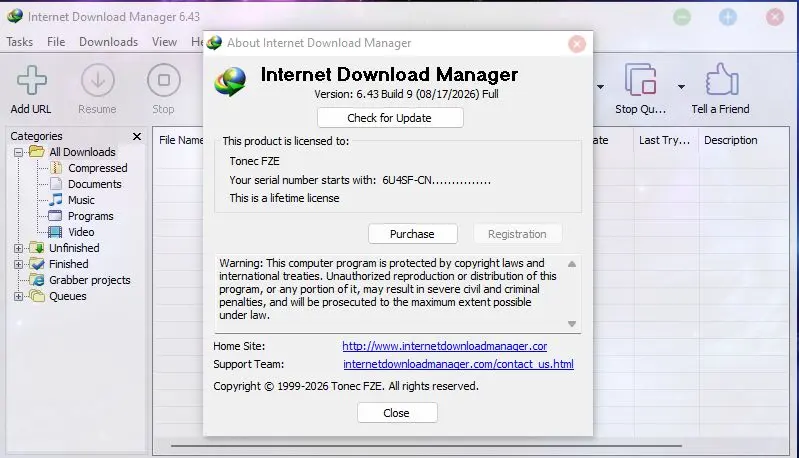The image size is (799, 458).
Task: Open the Downloads menu
Action: [x=109, y=42]
